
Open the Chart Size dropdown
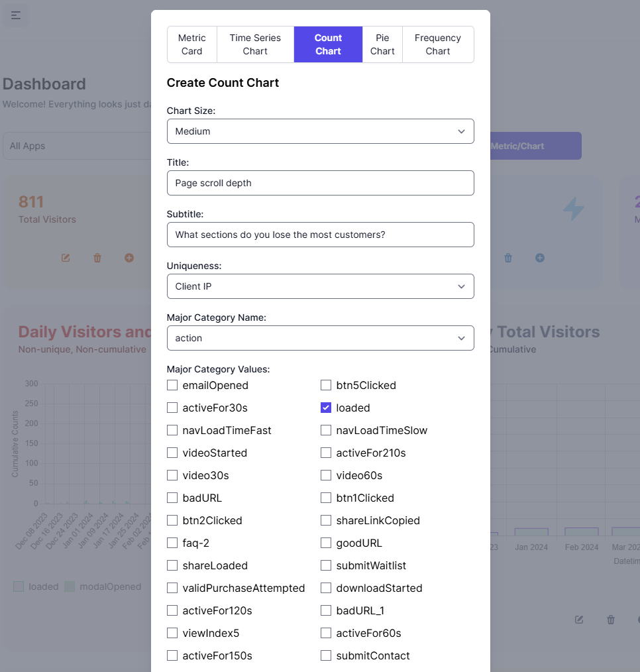point(321,131)
